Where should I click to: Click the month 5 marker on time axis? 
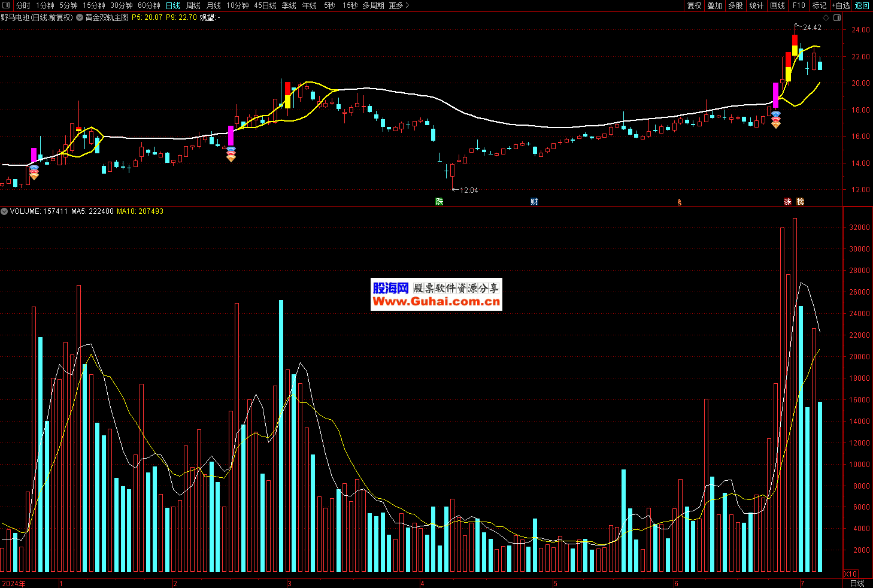[x=555, y=583]
